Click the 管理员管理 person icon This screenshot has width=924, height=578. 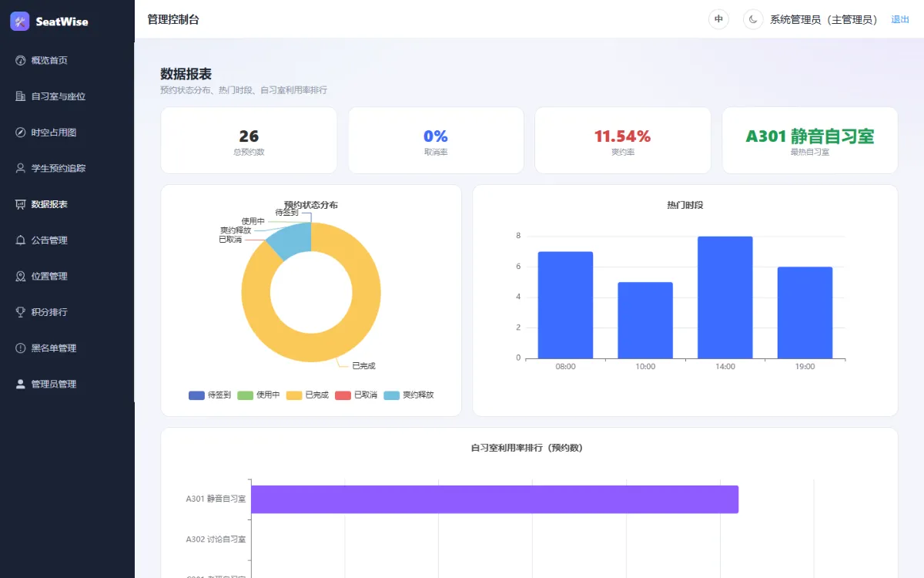point(21,384)
